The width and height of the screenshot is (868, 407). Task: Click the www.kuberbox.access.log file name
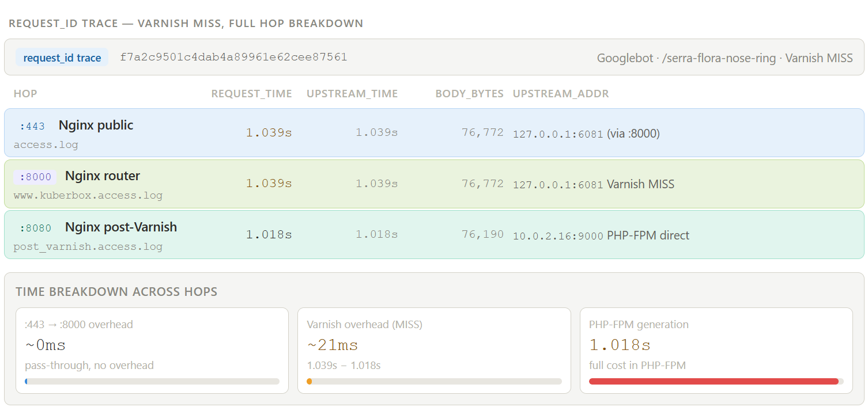tap(88, 195)
